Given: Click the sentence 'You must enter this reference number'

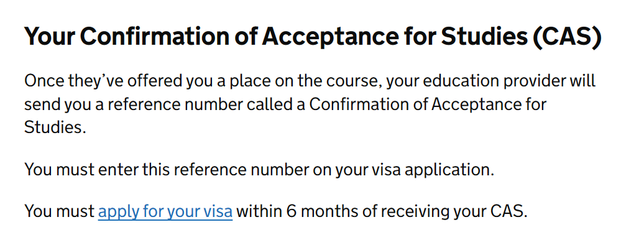Looking at the screenshot, I should click(x=259, y=169).
